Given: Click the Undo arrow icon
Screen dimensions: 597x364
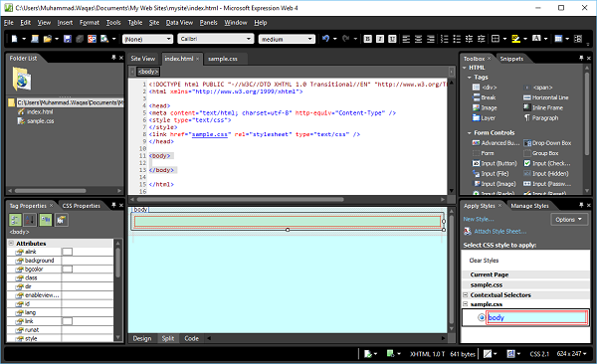Looking at the screenshot, I should point(325,39).
